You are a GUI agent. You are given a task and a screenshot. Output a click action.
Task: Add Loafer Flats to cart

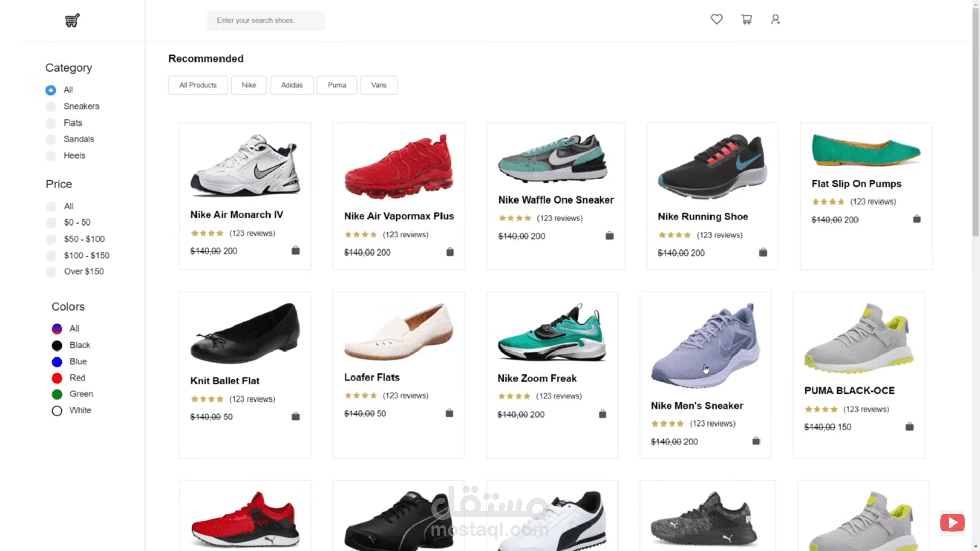(449, 413)
